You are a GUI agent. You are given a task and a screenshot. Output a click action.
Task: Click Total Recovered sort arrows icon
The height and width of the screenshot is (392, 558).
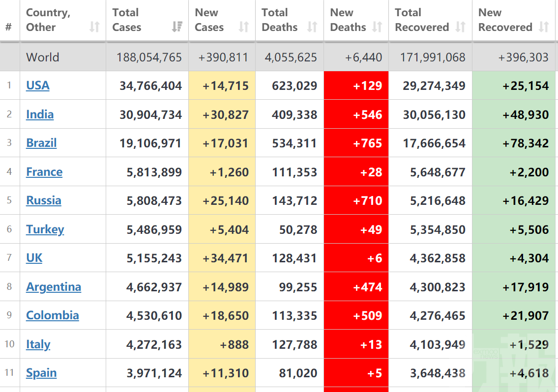pyautogui.click(x=461, y=27)
